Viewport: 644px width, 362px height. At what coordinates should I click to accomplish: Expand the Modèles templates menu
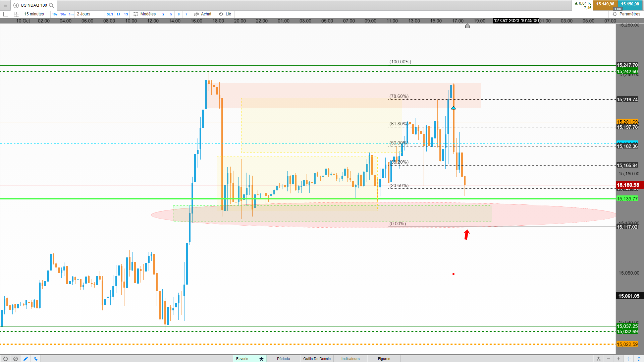click(145, 14)
